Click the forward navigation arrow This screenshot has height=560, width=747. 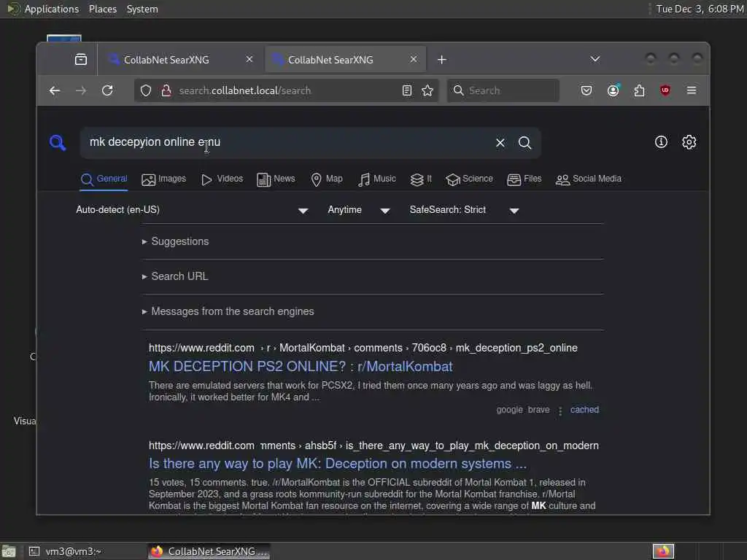81,90
